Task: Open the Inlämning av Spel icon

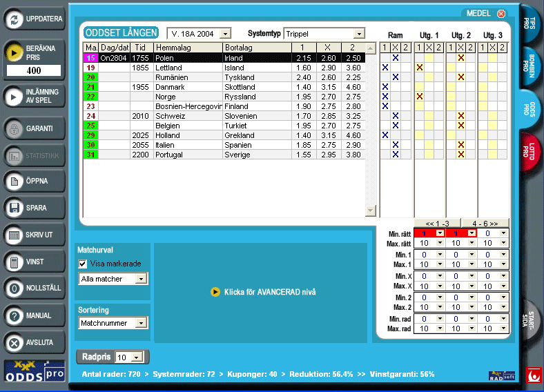Action: tap(14, 97)
